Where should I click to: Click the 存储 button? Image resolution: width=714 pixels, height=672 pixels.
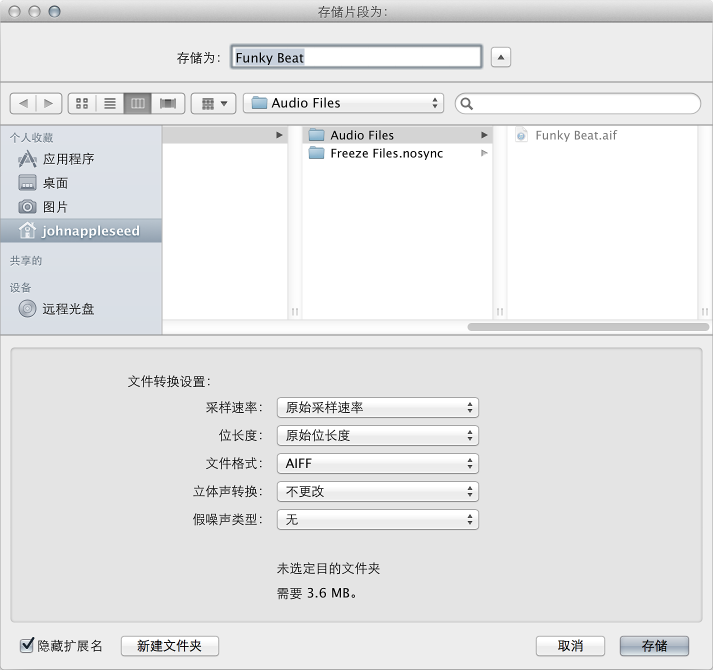tap(654, 646)
